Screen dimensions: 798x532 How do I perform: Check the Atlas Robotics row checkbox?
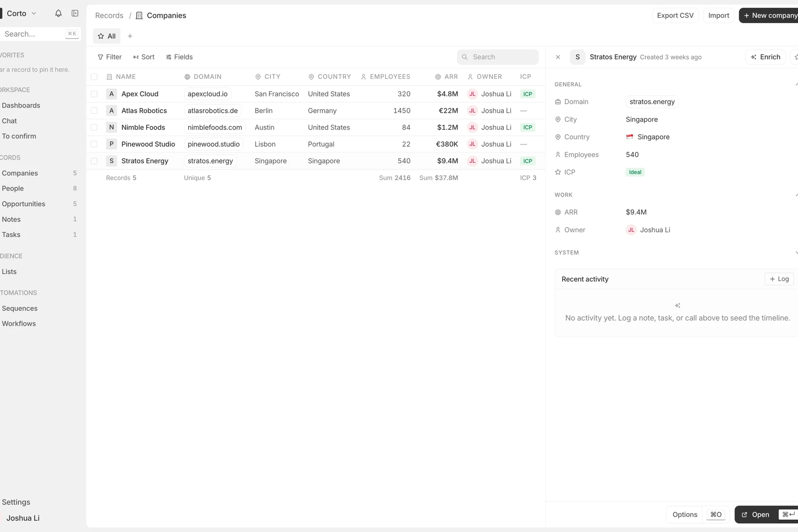[94, 111]
